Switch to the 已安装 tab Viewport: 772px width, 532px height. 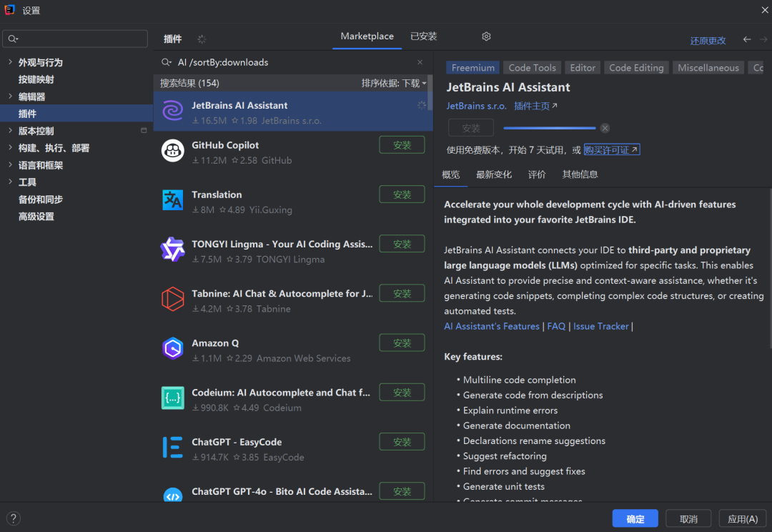click(424, 36)
